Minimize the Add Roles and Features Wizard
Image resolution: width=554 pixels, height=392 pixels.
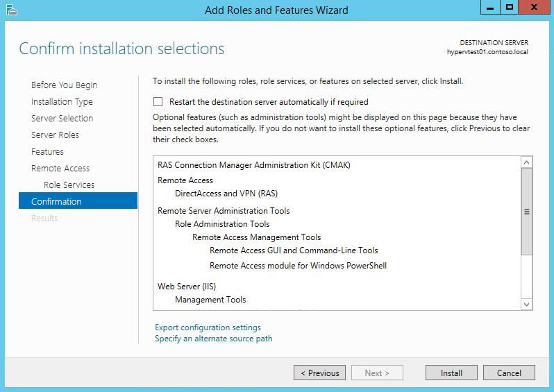490,8
